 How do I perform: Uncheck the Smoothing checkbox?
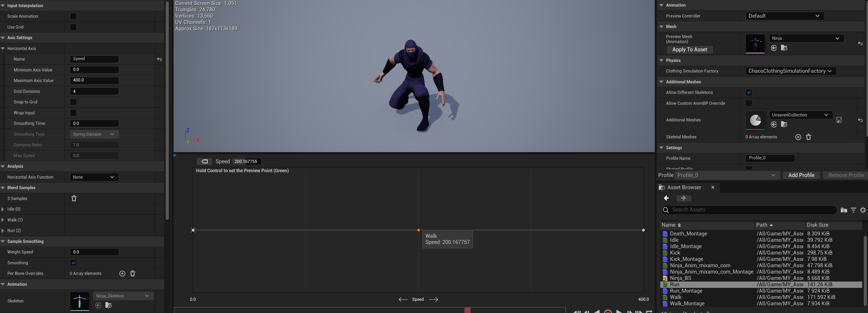[73, 263]
